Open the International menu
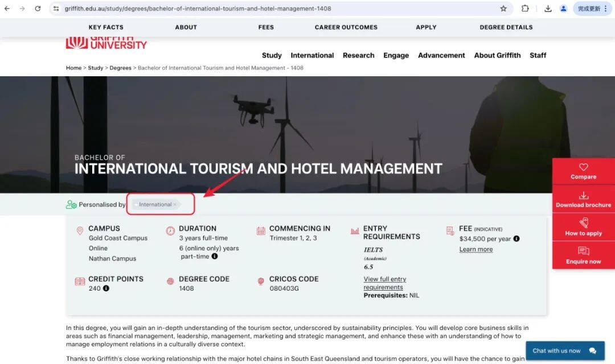Image resolution: width=615 pixels, height=364 pixels. (312, 55)
